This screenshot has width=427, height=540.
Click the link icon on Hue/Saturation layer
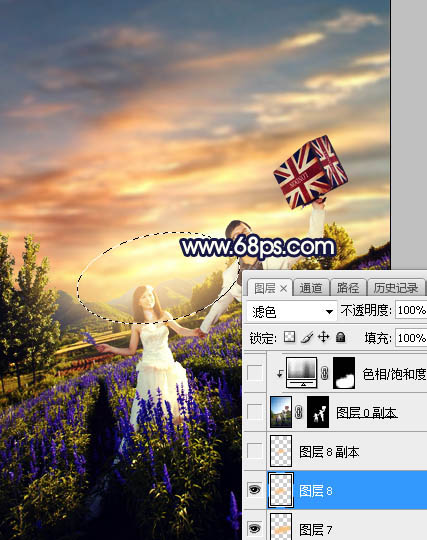click(x=324, y=373)
